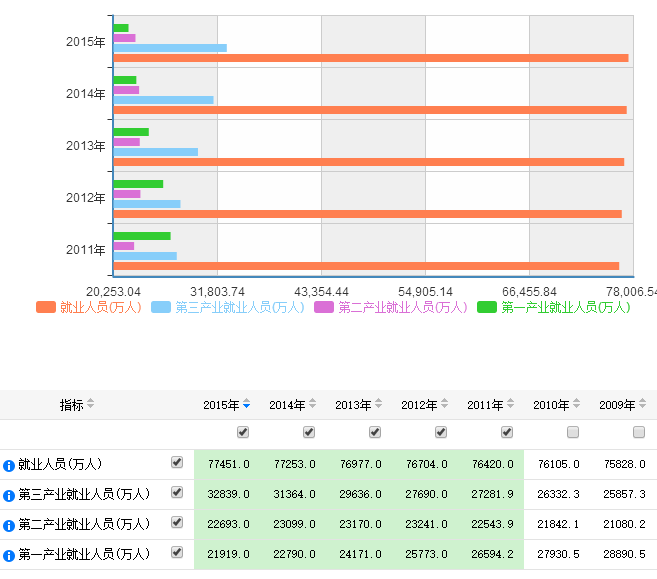Screen dimensions: 657x579
Task: Select cell value 28890.5
Action: (625, 554)
